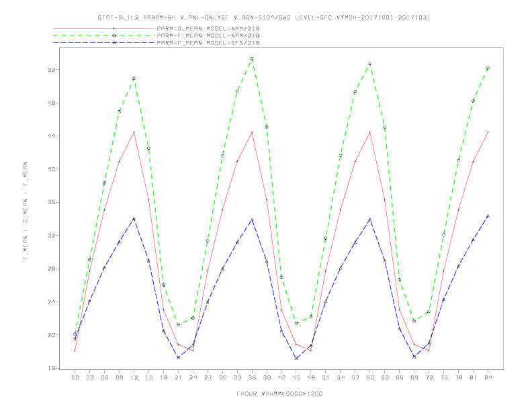Select legend entry PARM=O_MEAN MODEL=NAM/218
Image resolution: width=532 pixels, height=411 pixels.
[208, 28]
